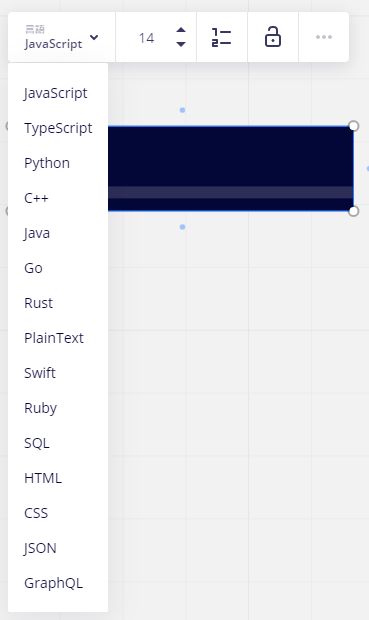Choose Ruby in the language dropdown
Screen dimensions: 369x620
[x=58, y=408]
